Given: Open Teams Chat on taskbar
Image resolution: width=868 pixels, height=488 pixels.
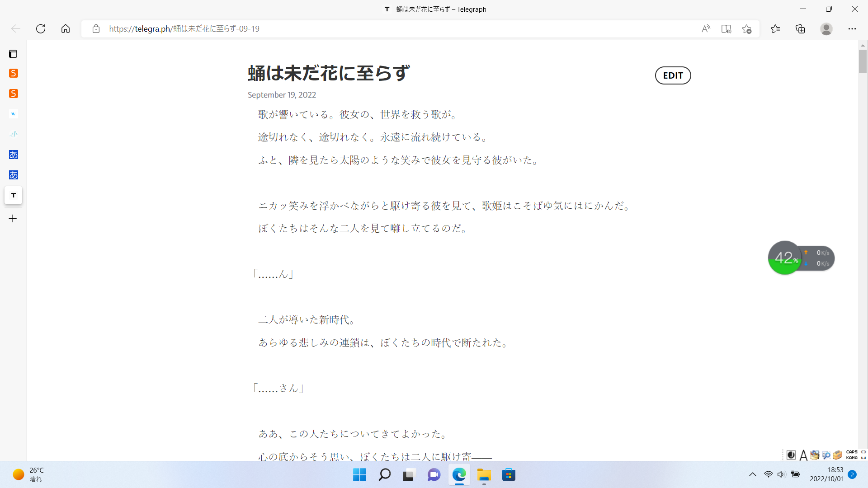Looking at the screenshot, I should click(x=434, y=475).
